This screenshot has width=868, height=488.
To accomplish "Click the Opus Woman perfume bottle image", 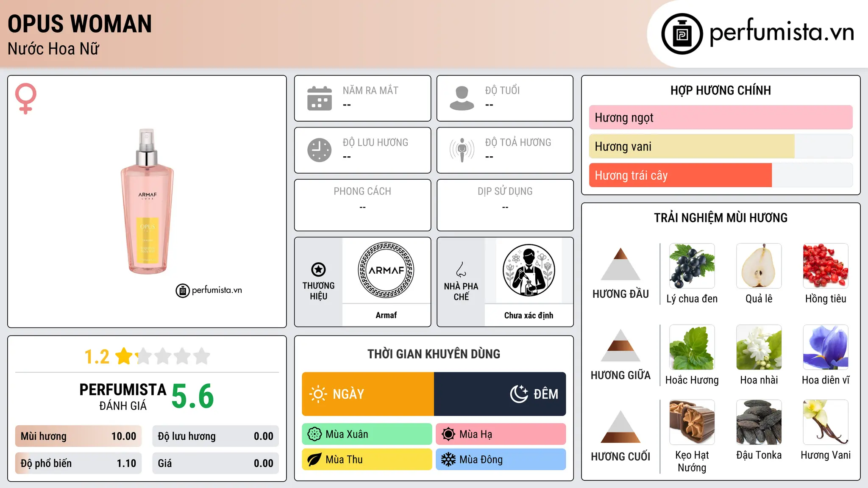I will (x=147, y=201).
